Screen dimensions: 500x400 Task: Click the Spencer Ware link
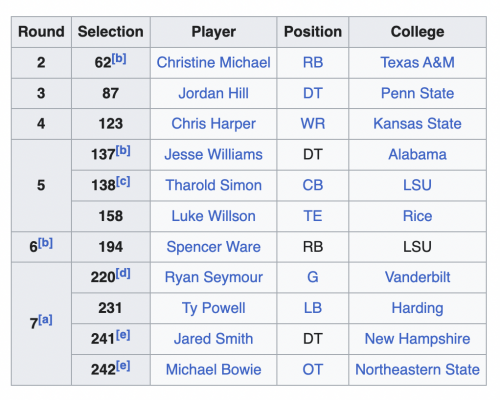pos(213,247)
